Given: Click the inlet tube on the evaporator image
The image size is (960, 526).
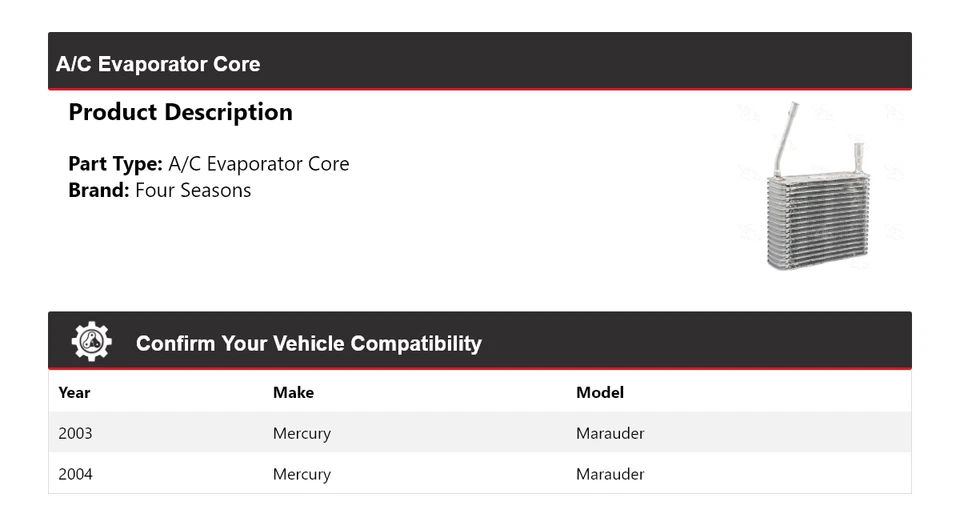Looking at the screenshot, I should click(783, 130).
